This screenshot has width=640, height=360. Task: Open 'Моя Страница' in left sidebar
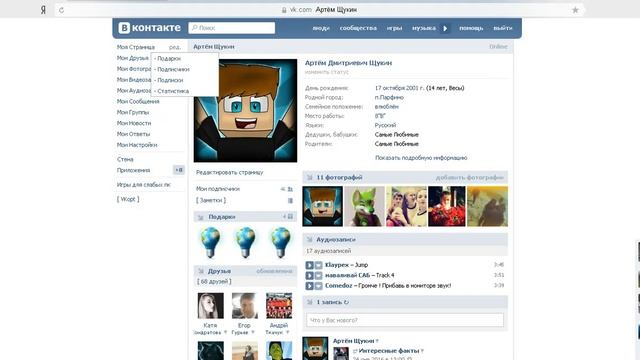coord(136,47)
